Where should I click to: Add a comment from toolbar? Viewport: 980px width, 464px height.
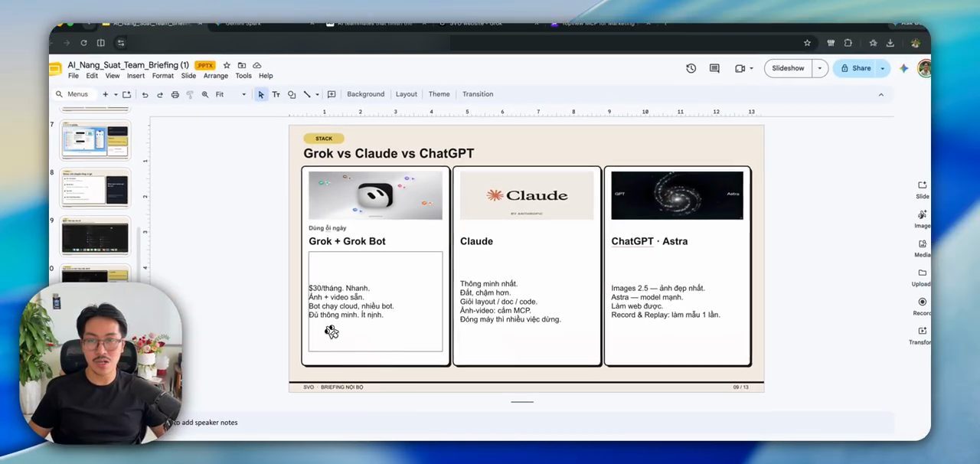[x=332, y=95]
